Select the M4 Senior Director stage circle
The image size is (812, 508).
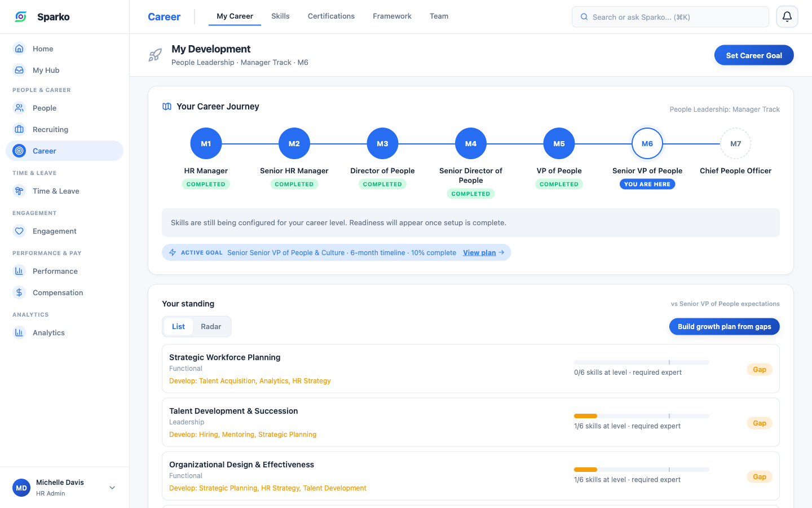(471, 144)
